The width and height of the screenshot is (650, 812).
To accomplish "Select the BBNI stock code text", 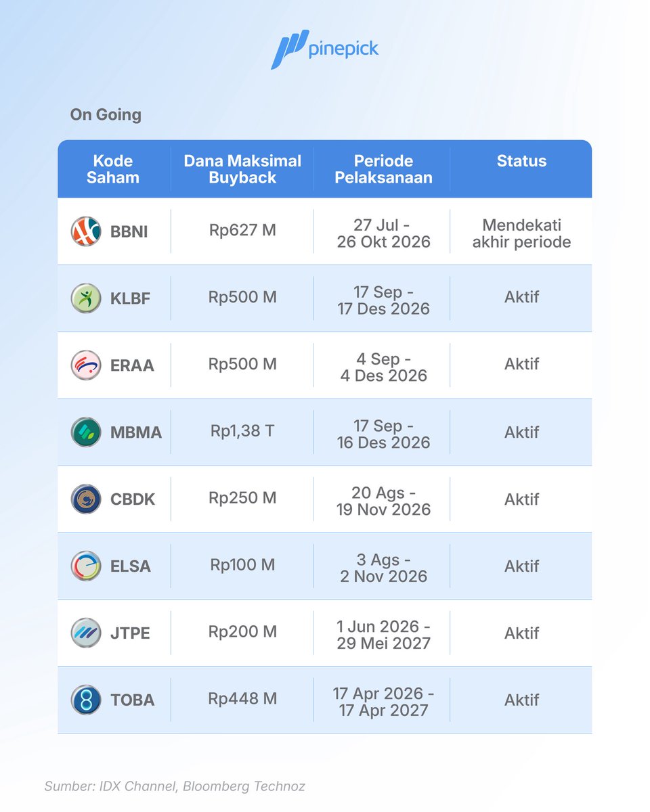I will click(x=129, y=232).
